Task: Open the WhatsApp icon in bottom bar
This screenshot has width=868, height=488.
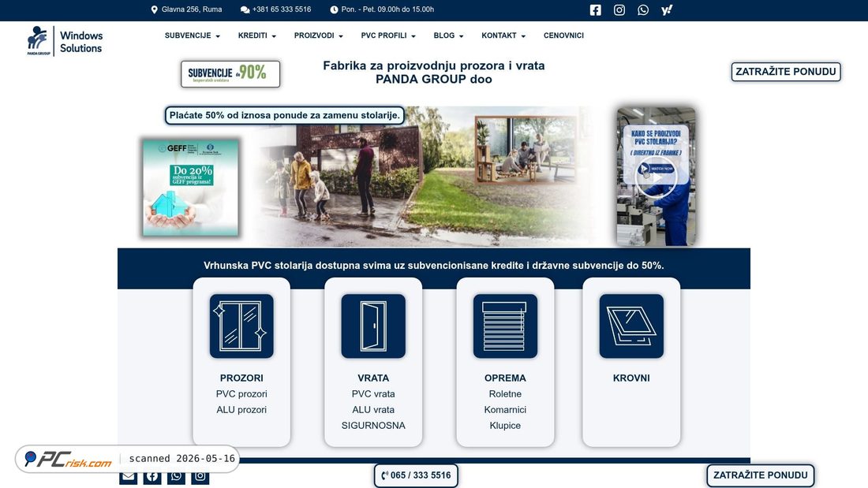Action: coord(176,476)
